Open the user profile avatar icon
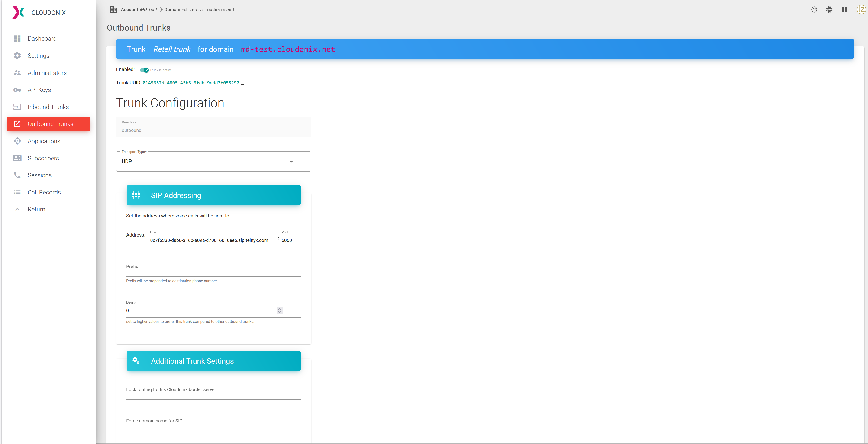The width and height of the screenshot is (868, 444). point(861,10)
